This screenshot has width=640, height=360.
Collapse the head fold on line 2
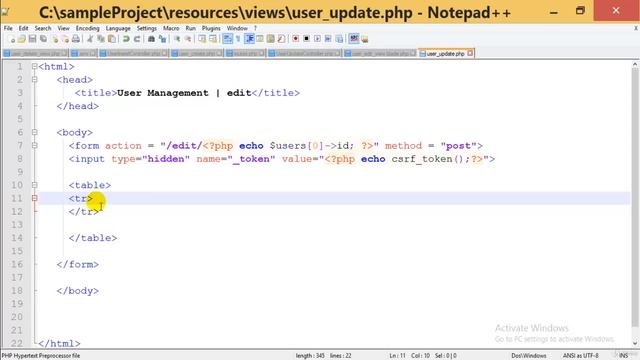coord(34,80)
